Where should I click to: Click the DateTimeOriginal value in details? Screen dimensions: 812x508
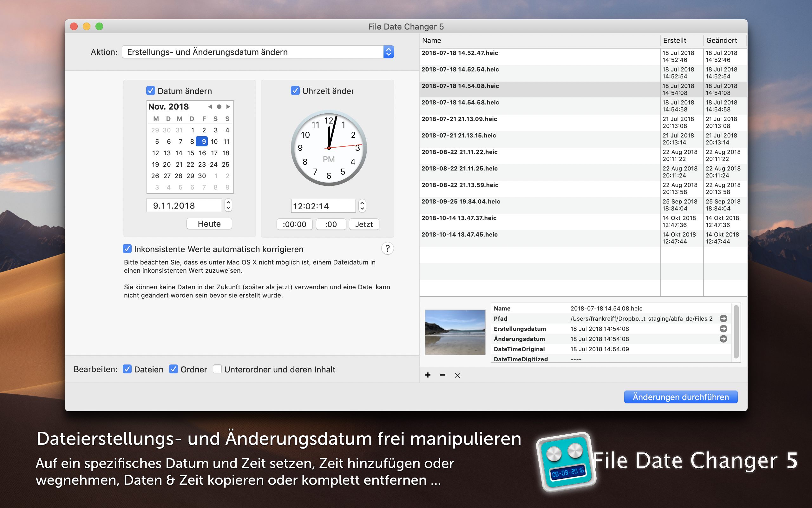599,349
